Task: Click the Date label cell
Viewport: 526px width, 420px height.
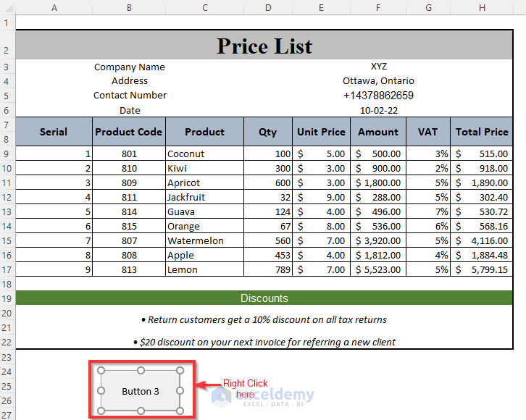Action: (x=130, y=110)
